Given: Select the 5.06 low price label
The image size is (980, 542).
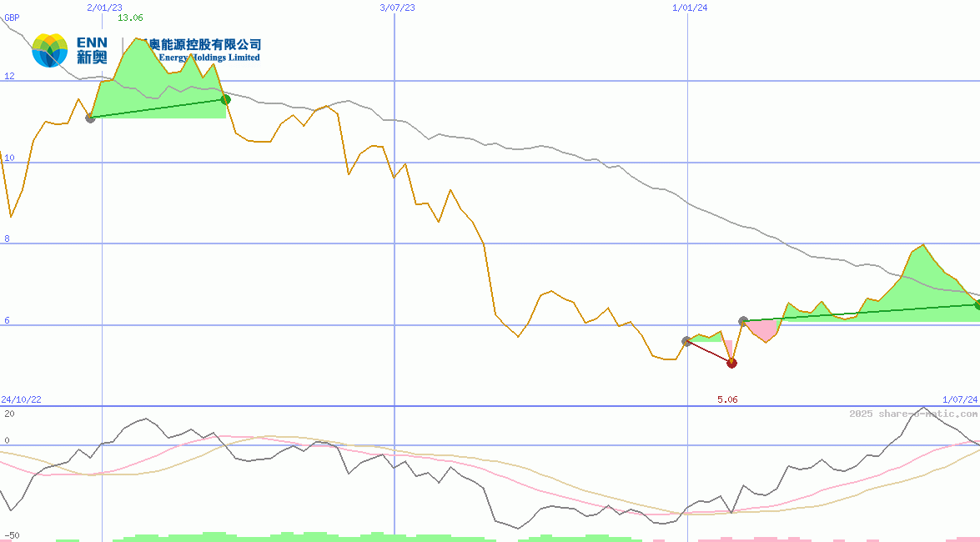Looking at the screenshot, I should tap(727, 400).
